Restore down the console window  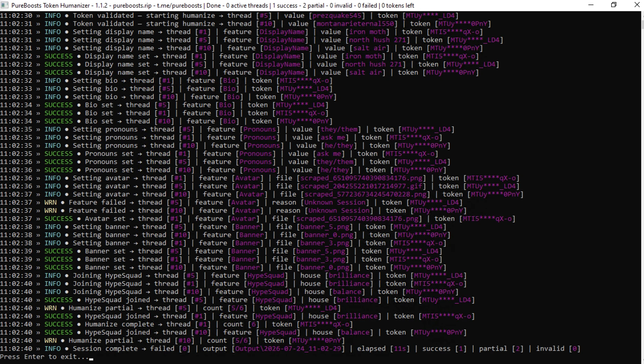pyautogui.click(x=613, y=5)
